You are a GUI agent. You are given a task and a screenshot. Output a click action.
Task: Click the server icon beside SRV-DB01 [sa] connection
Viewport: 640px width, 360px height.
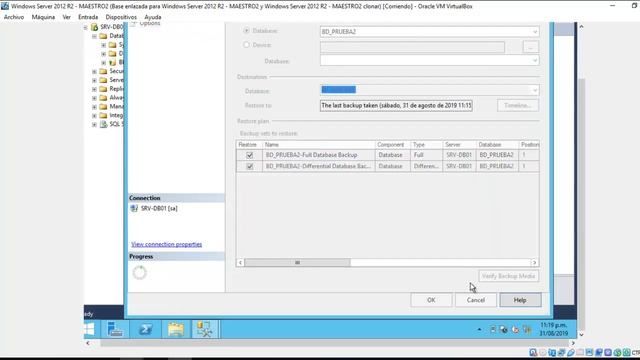tap(134, 208)
